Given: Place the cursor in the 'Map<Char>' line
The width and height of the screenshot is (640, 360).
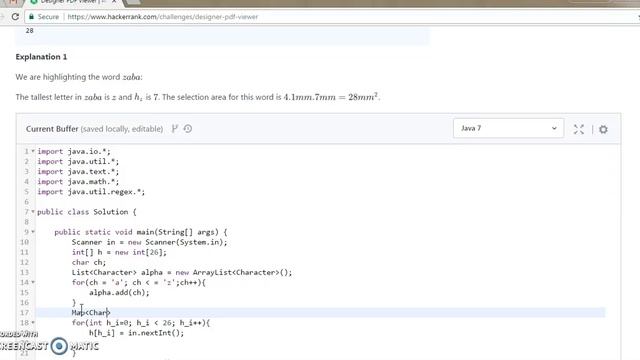Looking at the screenshot, I should (91, 313).
